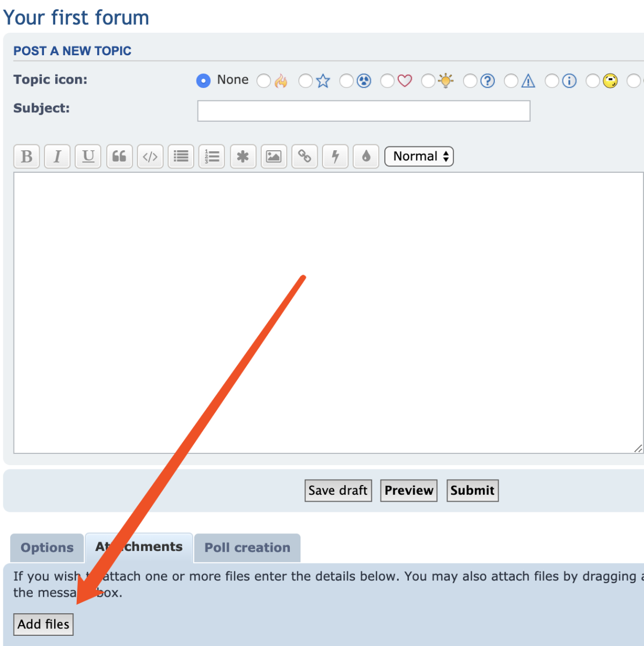Insert a list item with the asterisk icon

(243, 157)
